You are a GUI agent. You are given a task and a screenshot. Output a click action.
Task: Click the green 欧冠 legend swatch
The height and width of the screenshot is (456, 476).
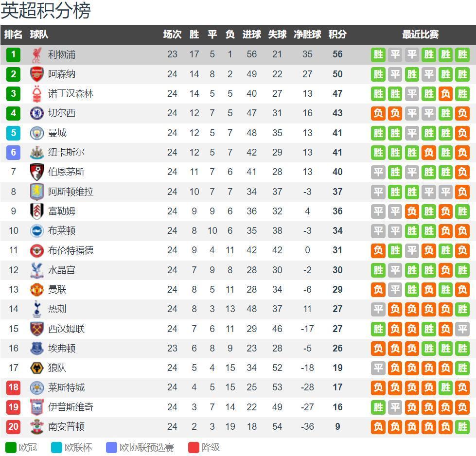click(x=11, y=447)
